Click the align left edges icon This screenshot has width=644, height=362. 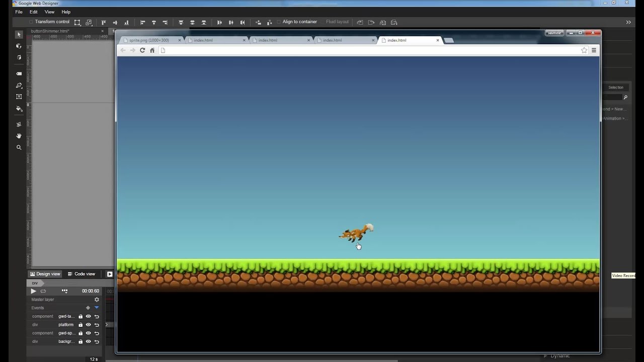click(143, 22)
